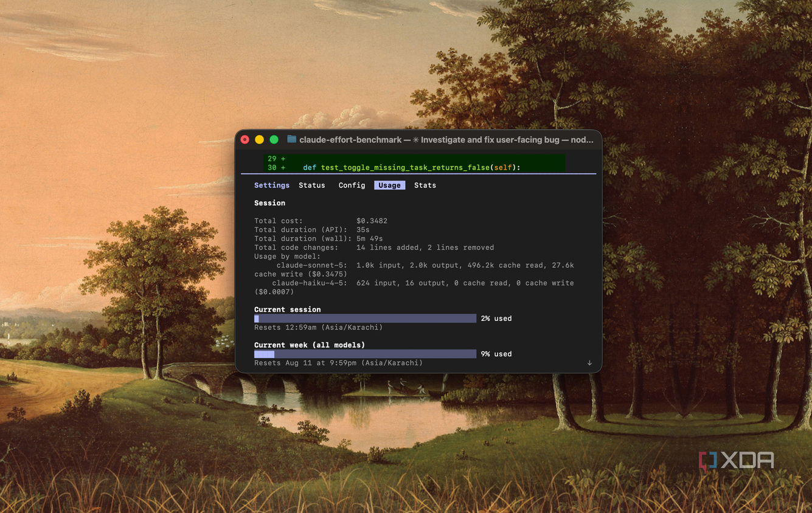Open the Config tab
812x513 pixels.
tap(352, 185)
